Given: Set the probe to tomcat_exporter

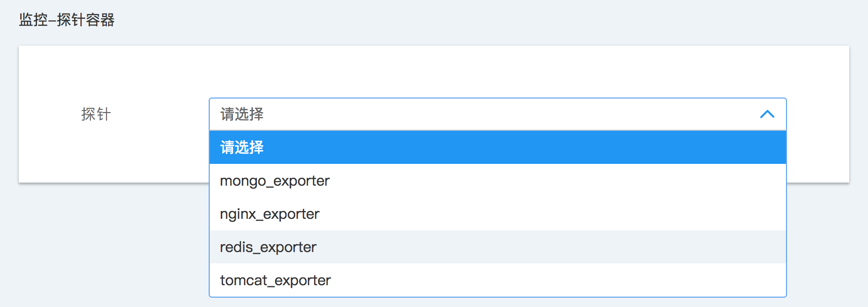Looking at the screenshot, I should [276, 281].
